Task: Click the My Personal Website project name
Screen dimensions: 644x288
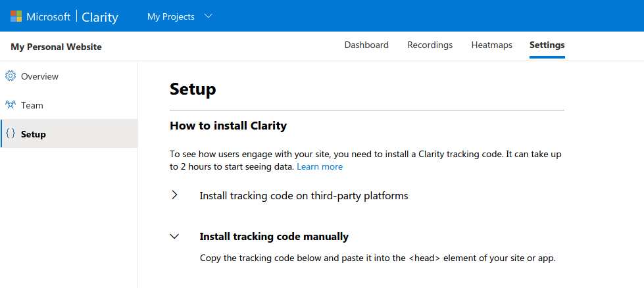Action: 57,47
